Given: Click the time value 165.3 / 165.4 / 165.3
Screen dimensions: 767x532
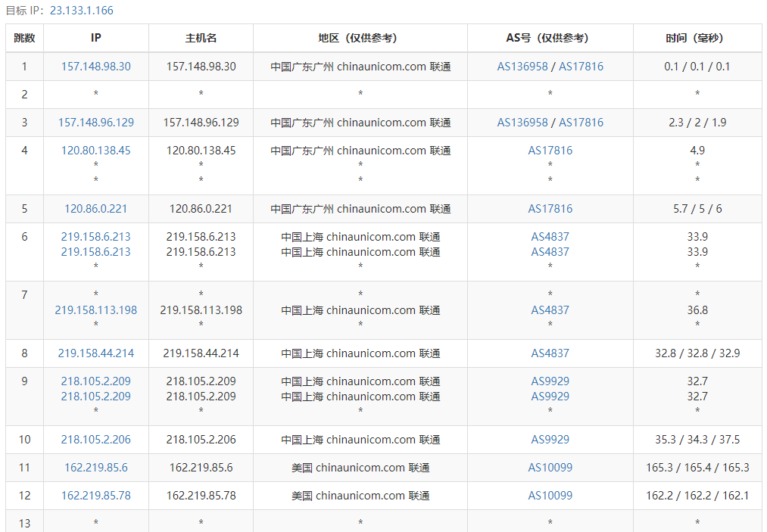Looking at the screenshot, I should coord(697,468).
